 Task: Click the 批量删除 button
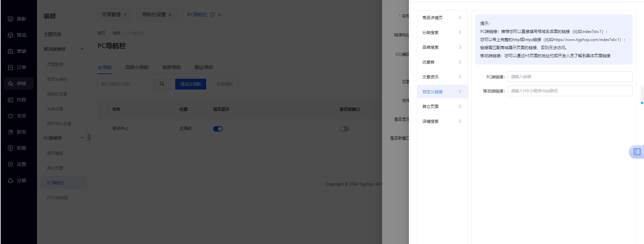225,84
